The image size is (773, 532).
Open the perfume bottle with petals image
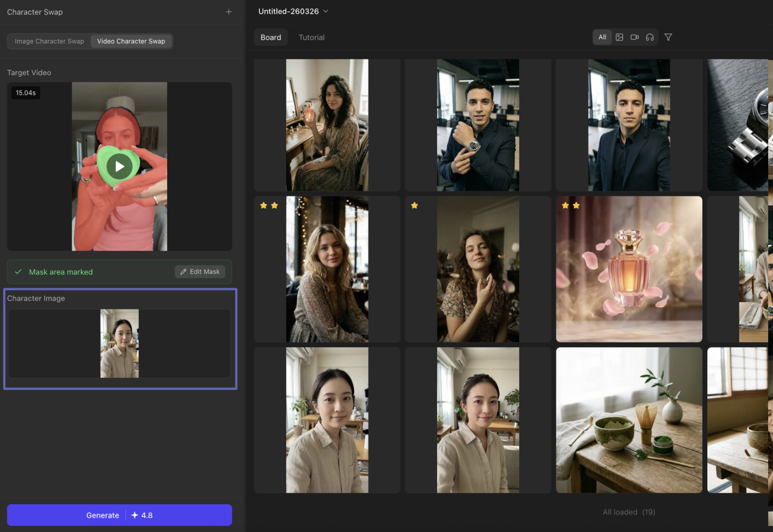tap(629, 269)
